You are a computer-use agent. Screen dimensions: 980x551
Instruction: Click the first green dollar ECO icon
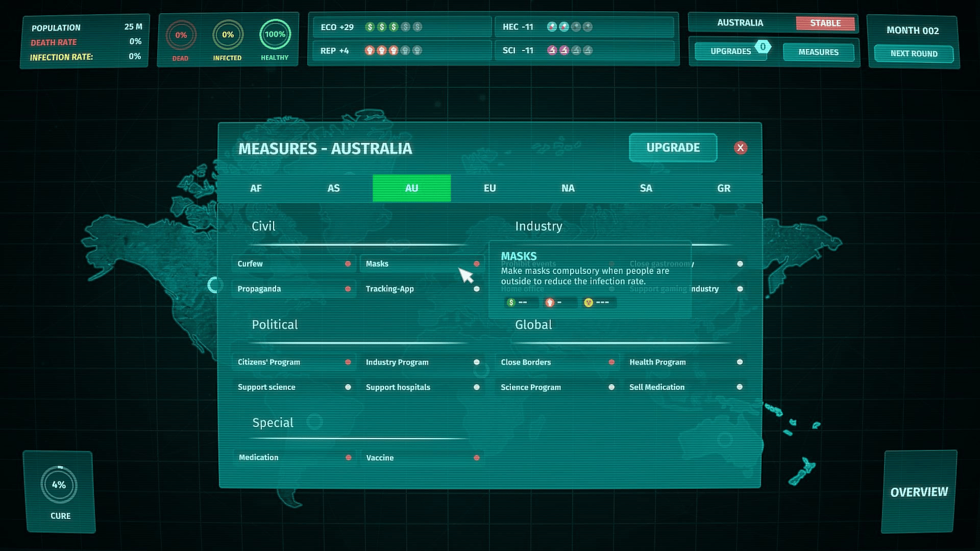coord(370,27)
